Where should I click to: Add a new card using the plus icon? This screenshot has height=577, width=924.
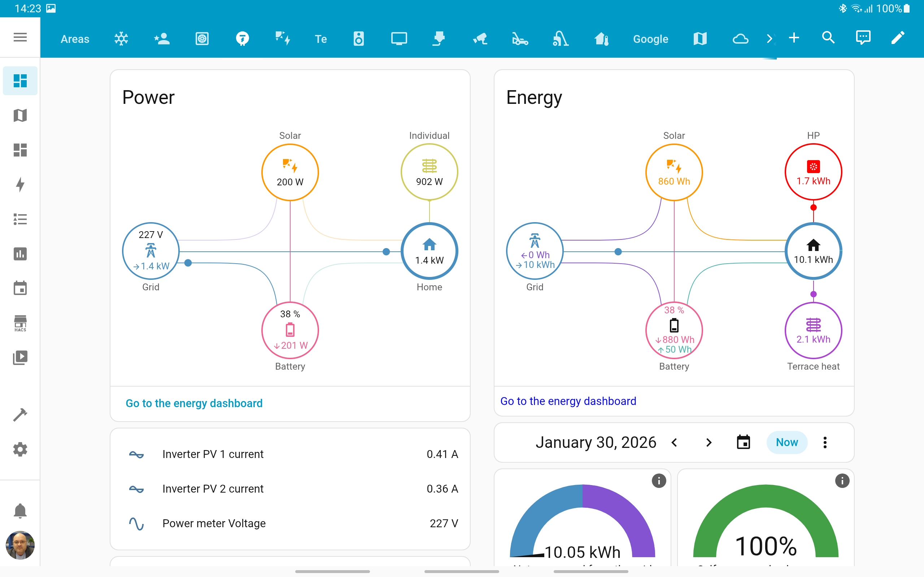[x=794, y=38]
